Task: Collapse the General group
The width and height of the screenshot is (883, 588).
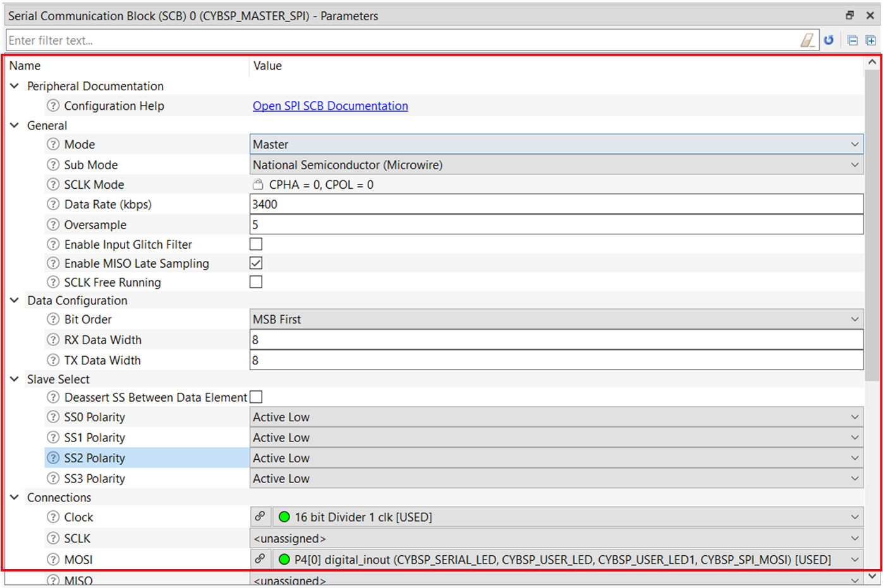Action: click(x=15, y=125)
